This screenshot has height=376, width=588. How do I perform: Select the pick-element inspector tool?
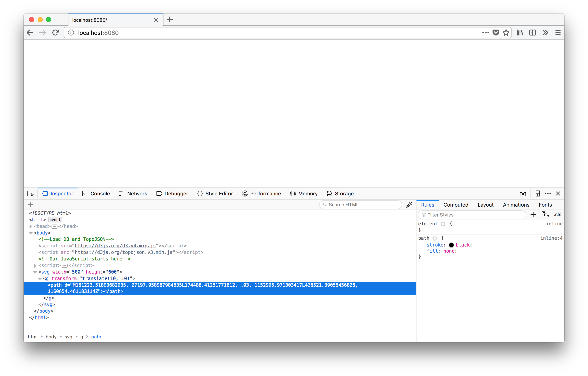[30, 193]
